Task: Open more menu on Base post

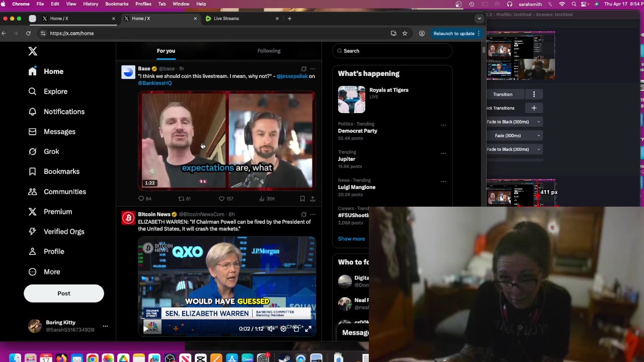Action: (x=312, y=69)
